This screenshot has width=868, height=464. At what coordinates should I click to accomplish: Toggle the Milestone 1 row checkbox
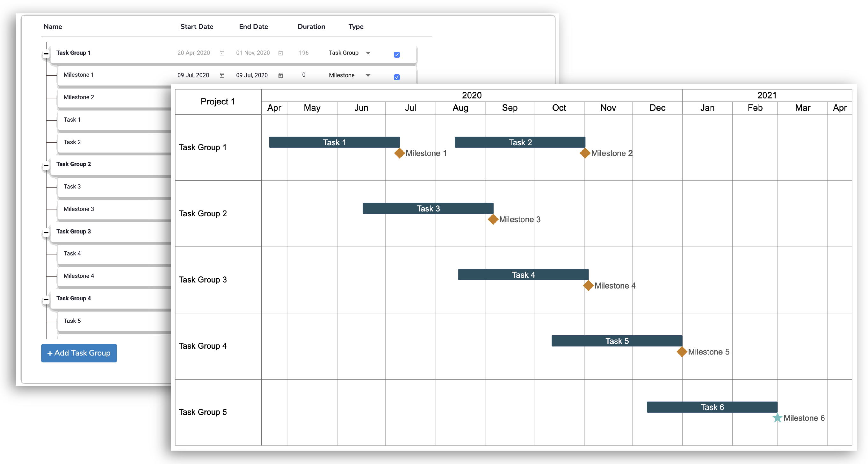[397, 77]
